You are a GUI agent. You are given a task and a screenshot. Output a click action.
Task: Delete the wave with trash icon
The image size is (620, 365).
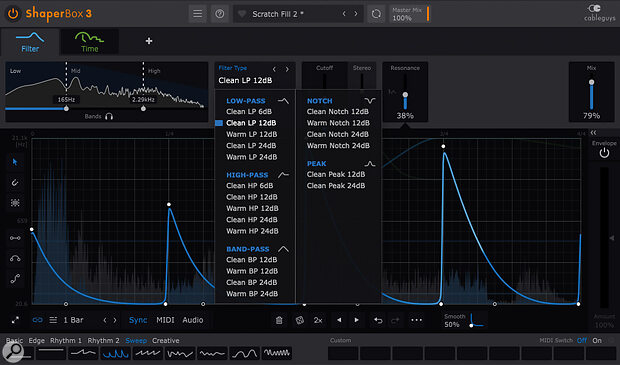click(279, 320)
